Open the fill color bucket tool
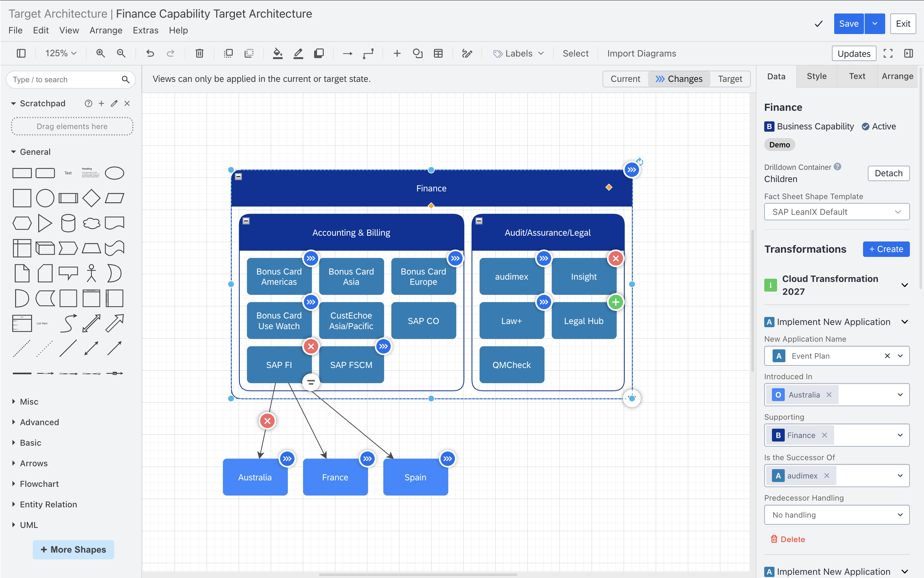 pyautogui.click(x=278, y=53)
